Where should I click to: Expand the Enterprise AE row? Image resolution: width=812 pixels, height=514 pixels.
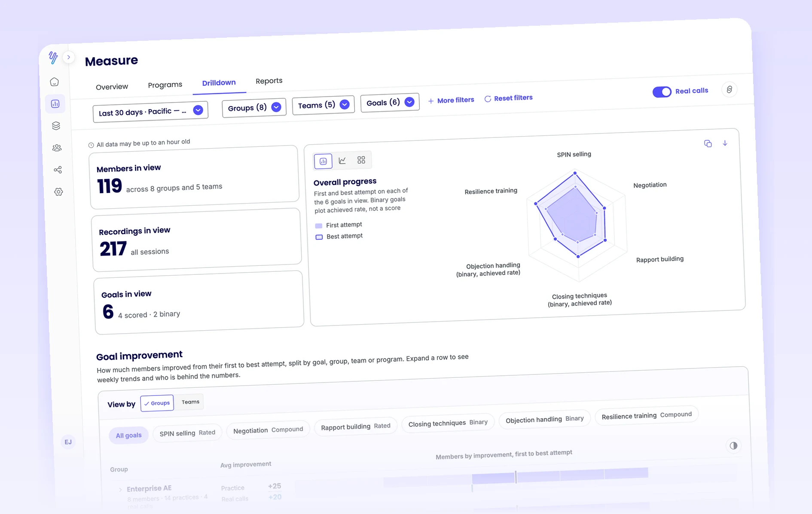[x=120, y=490]
